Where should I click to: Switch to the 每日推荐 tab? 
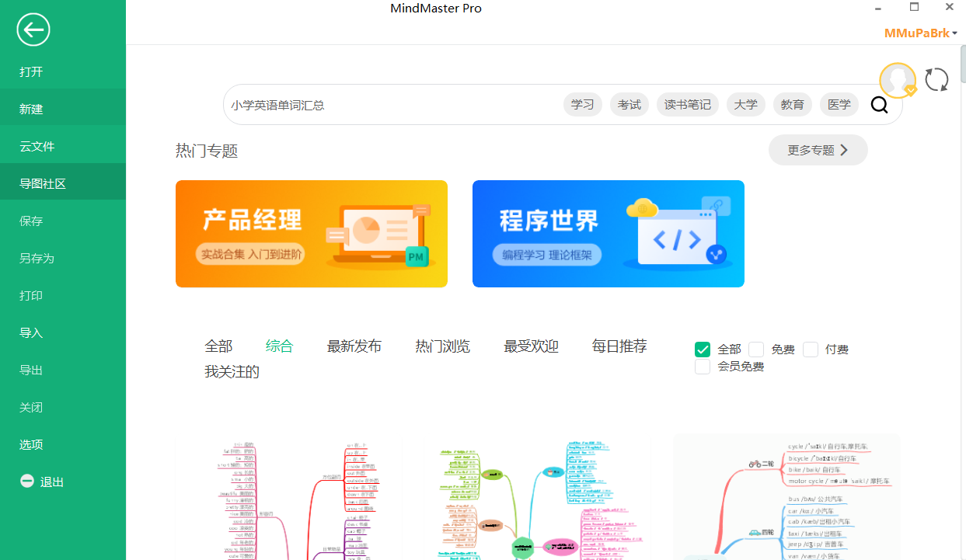click(619, 346)
